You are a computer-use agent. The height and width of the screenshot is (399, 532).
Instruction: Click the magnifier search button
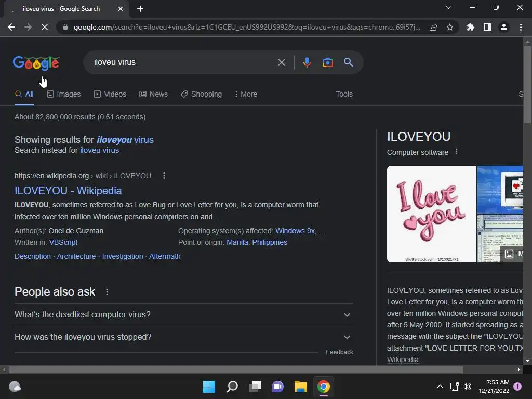click(x=348, y=62)
